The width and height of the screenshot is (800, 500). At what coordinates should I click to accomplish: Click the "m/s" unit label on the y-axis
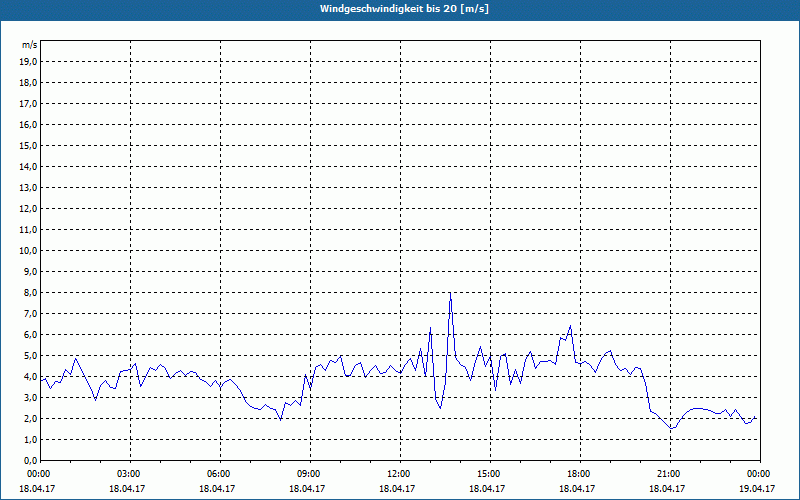30,45
